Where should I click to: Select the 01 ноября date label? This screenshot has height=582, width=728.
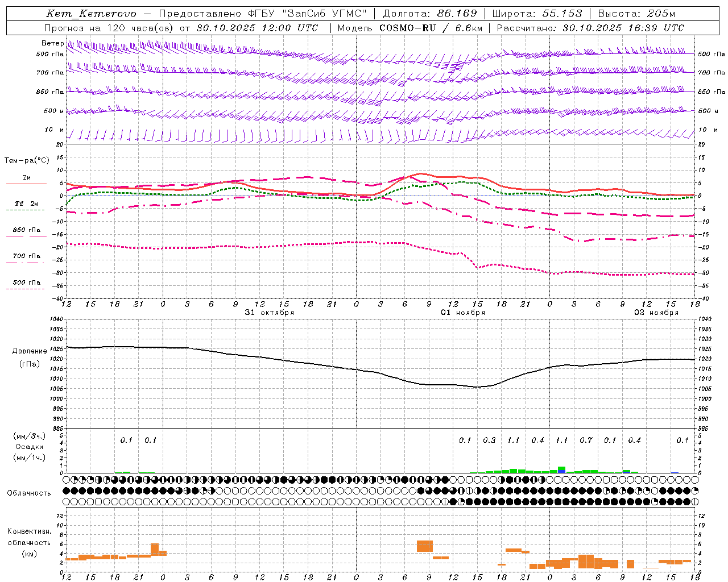[x=463, y=313]
